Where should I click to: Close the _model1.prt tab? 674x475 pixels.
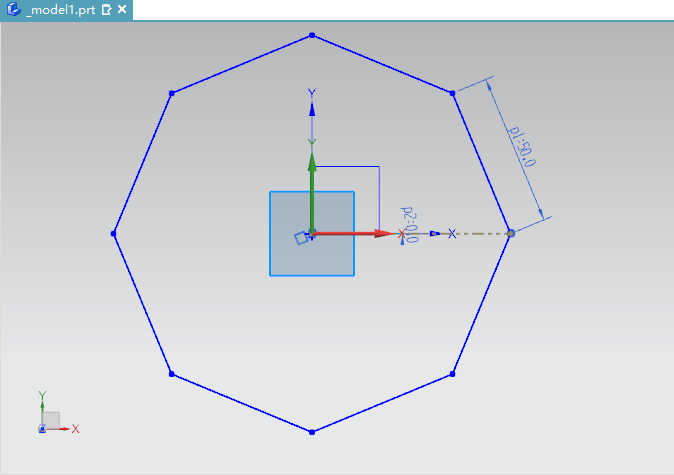pos(122,9)
